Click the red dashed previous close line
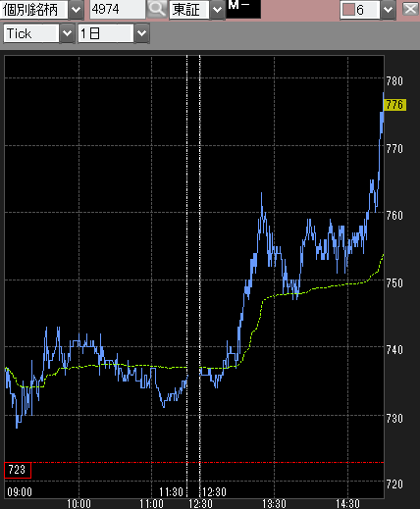The image size is (420, 509). tap(207, 463)
